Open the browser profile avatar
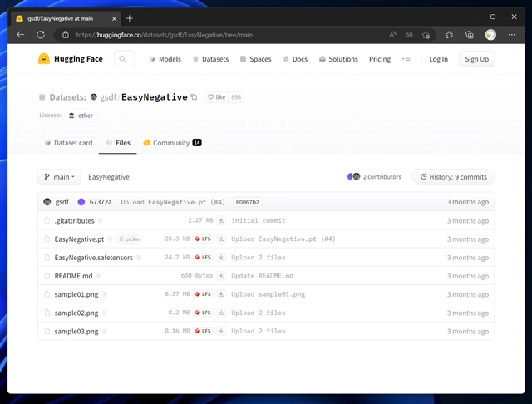 [x=490, y=35]
